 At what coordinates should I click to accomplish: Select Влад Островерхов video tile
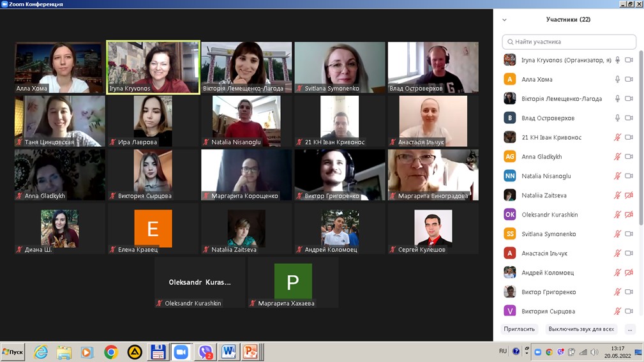click(x=433, y=68)
